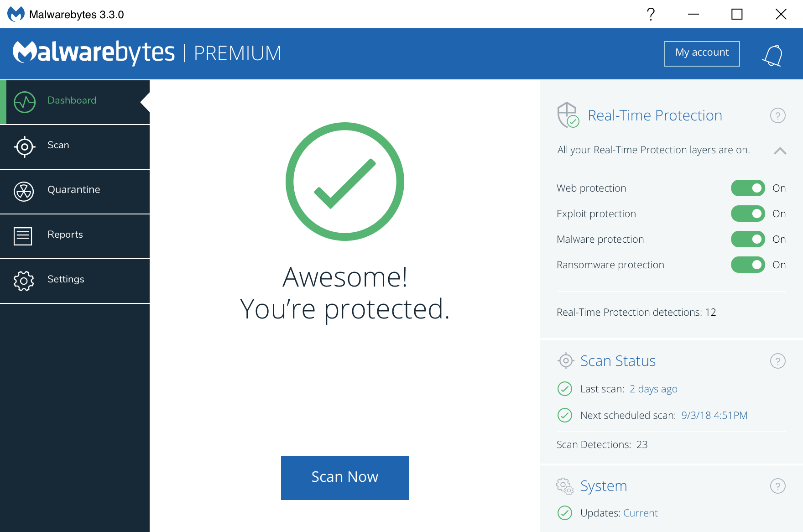Click Real-Time Protection shield icon

click(568, 115)
